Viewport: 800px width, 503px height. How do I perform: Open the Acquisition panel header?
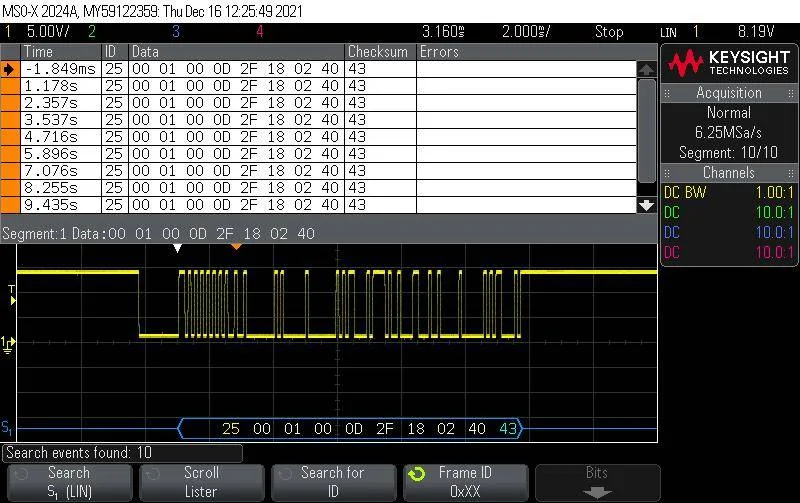click(x=729, y=93)
